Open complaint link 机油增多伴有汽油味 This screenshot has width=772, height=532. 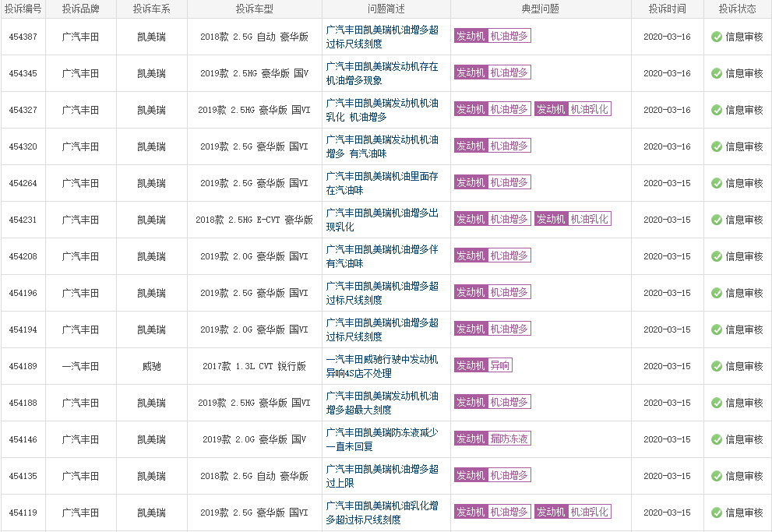point(382,256)
